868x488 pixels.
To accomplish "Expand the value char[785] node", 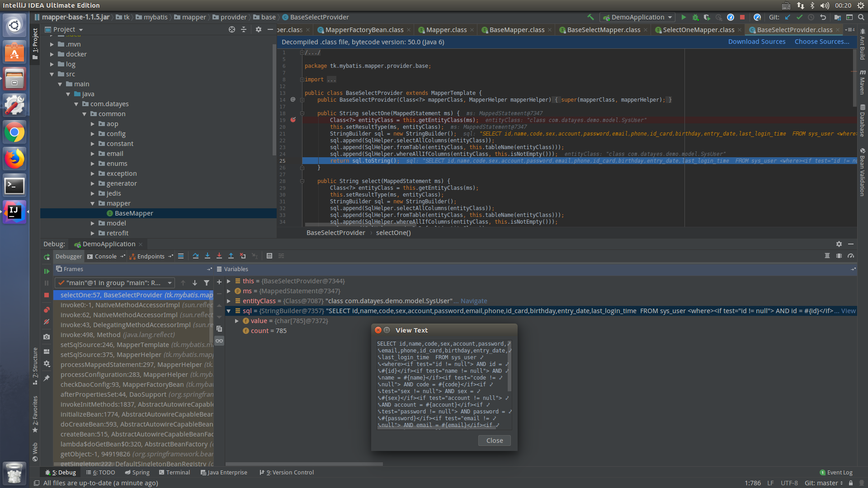I will coord(237,321).
